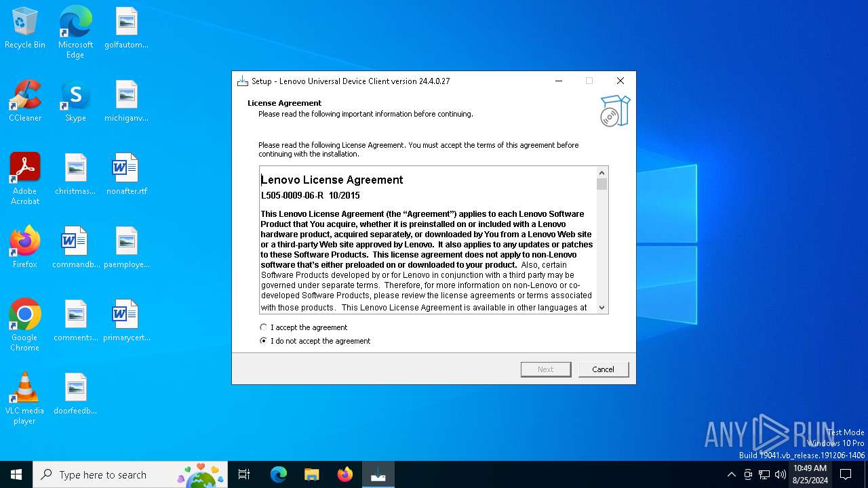The width and height of the screenshot is (868, 488).
Task: Close the Lenovo setup window
Action: pos(620,81)
